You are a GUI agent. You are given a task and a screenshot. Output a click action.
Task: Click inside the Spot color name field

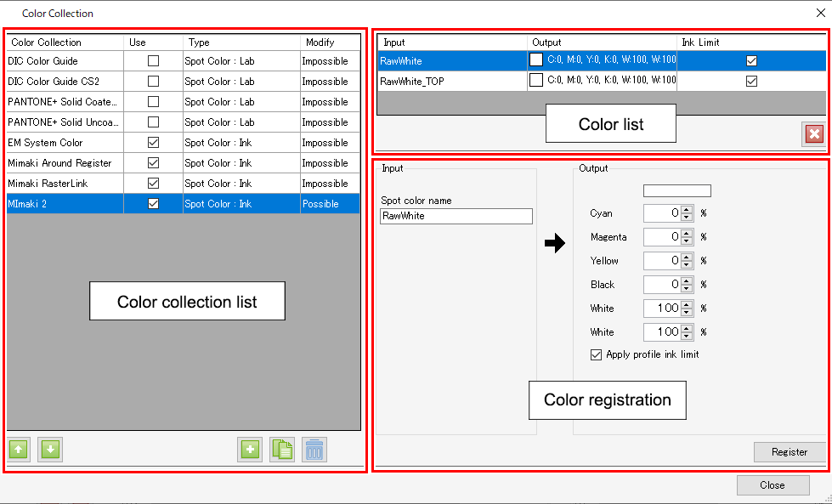456,216
